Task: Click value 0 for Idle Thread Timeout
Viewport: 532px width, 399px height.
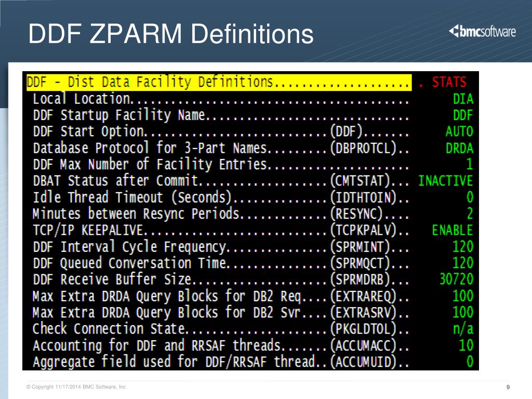Action: point(470,197)
